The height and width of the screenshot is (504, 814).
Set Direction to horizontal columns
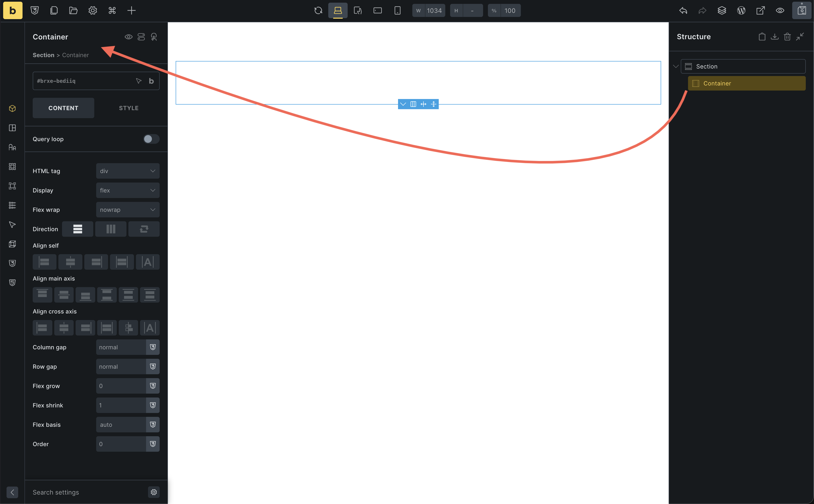(x=111, y=229)
